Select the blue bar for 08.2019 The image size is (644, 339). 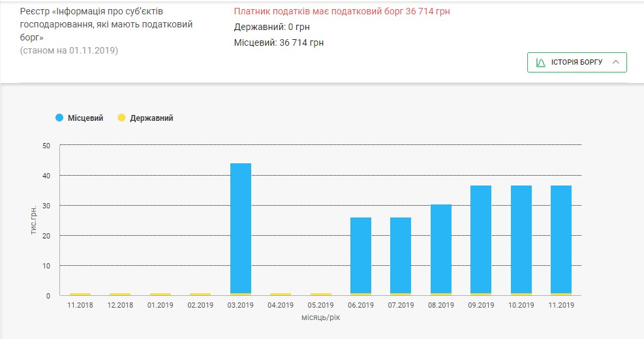(441, 248)
